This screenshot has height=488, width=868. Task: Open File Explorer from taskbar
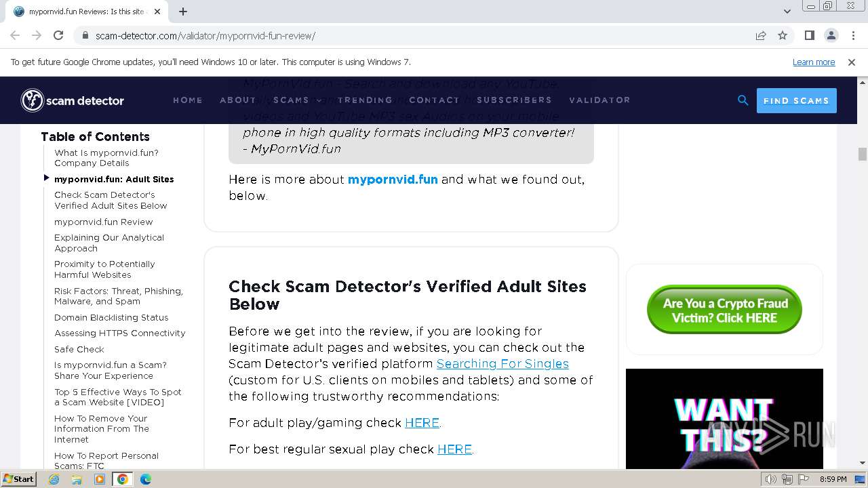77,479
